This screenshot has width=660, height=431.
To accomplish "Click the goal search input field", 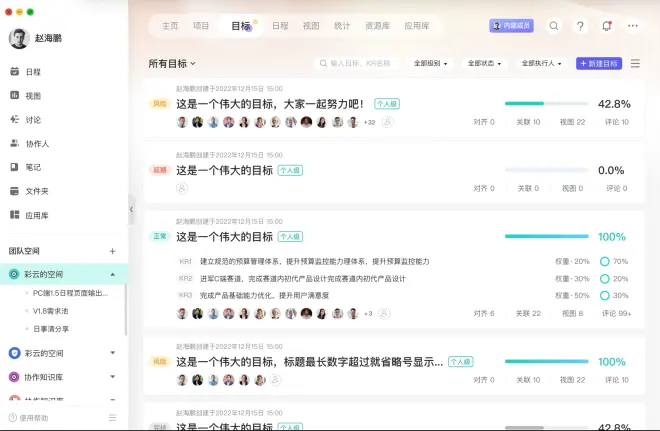I will [x=365, y=64].
